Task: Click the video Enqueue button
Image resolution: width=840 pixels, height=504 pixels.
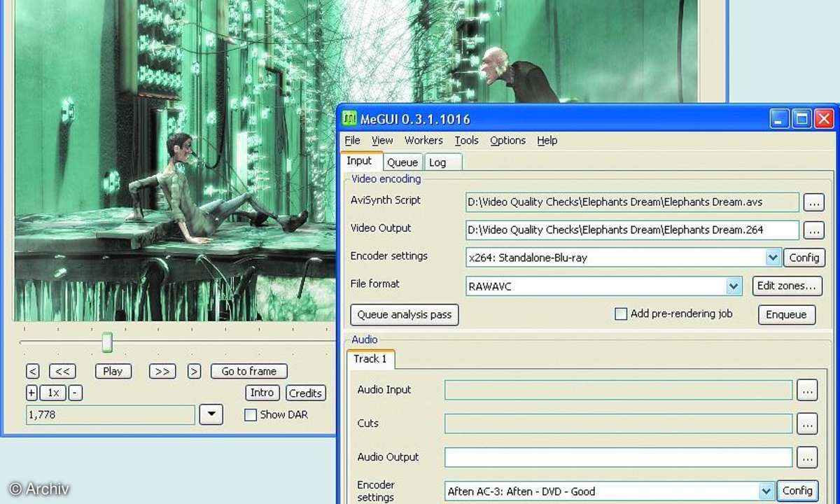Action: [x=786, y=315]
